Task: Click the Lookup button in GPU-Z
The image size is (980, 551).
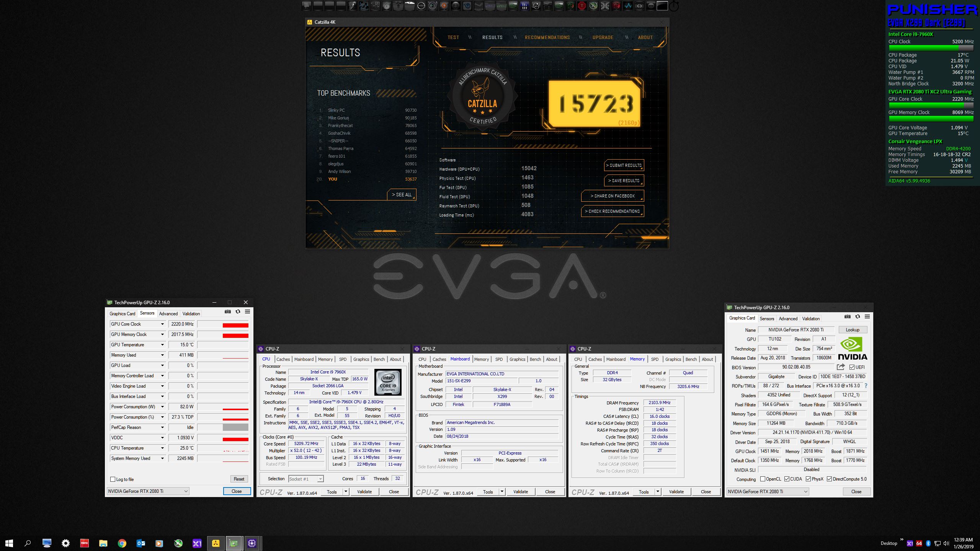Action: [853, 330]
